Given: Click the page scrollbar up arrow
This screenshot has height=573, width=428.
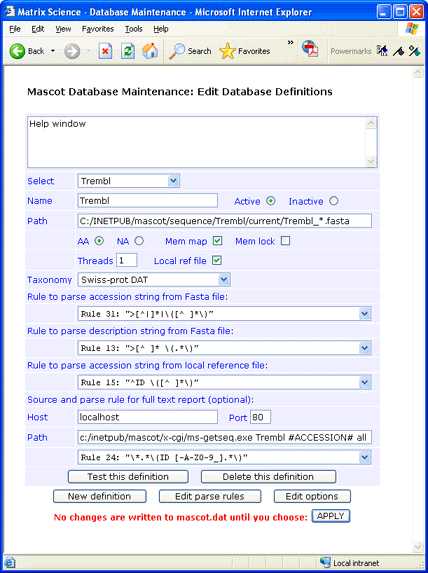Looking at the screenshot, I should [x=418, y=73].
